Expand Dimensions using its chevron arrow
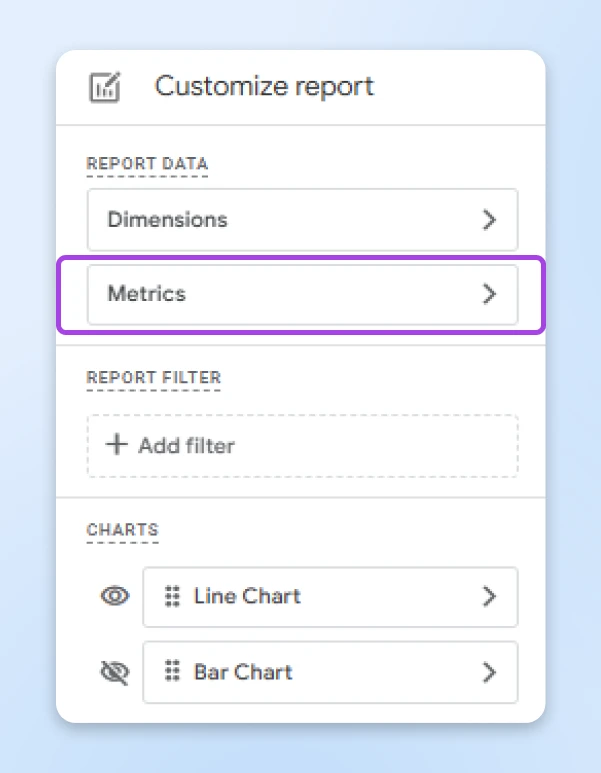 pyautogui.click(x=489, y=220)
